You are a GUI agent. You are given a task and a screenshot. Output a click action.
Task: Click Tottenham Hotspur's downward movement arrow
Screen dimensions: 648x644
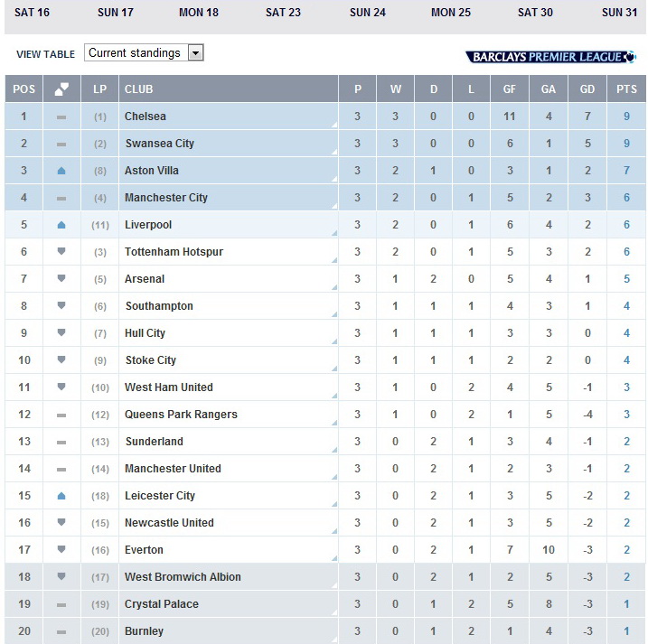coord(61,252)
